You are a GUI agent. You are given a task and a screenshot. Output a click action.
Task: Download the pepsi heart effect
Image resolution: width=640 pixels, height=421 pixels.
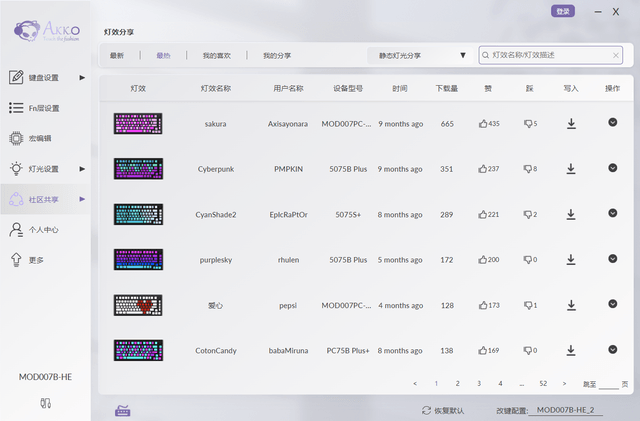click(x=571, y=305)
